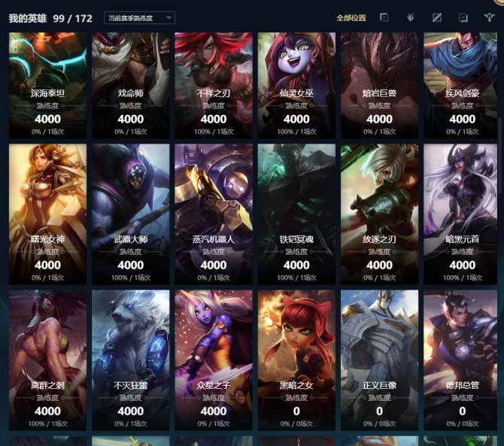Filter champions by Top lane icon
The width and height of the screenshot is (504, 446).
(384, 17)
